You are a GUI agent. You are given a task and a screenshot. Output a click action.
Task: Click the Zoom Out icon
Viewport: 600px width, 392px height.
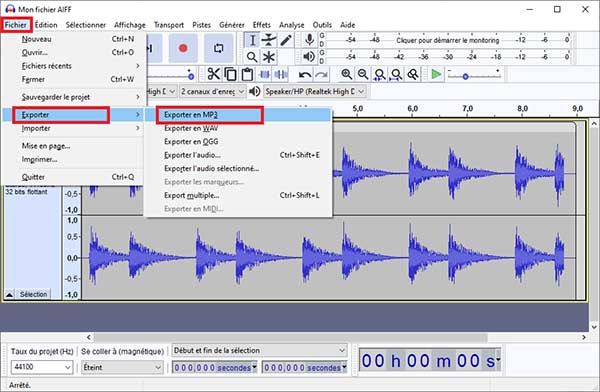(x=363, y=74)
